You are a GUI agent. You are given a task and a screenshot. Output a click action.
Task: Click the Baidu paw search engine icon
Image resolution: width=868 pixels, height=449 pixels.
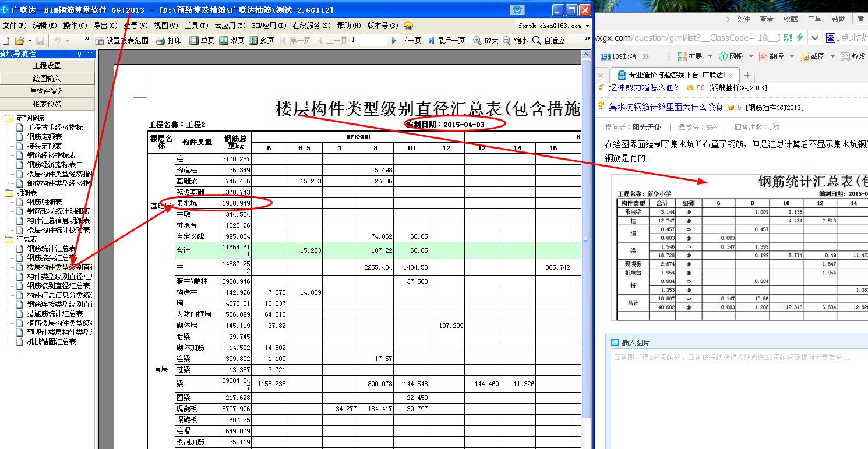coord(831,38)
